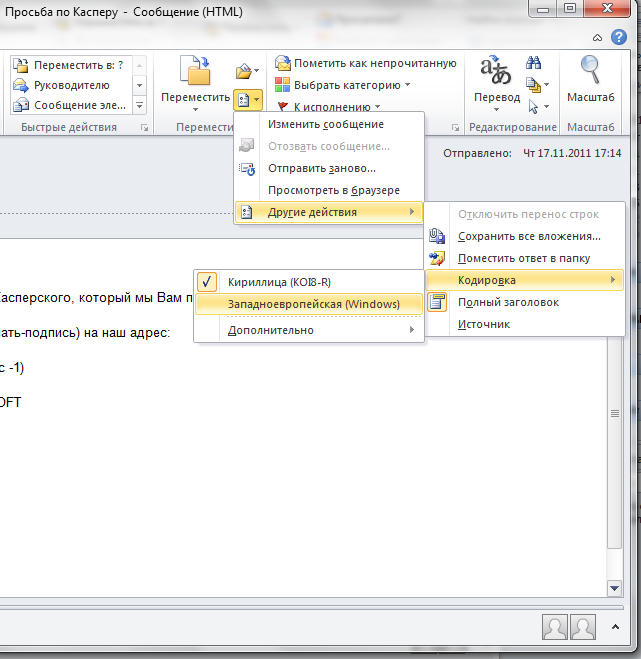641x659 pixels.
Task: Click the Пометить как непрочитанную icon
Action: tap(283, 64)
